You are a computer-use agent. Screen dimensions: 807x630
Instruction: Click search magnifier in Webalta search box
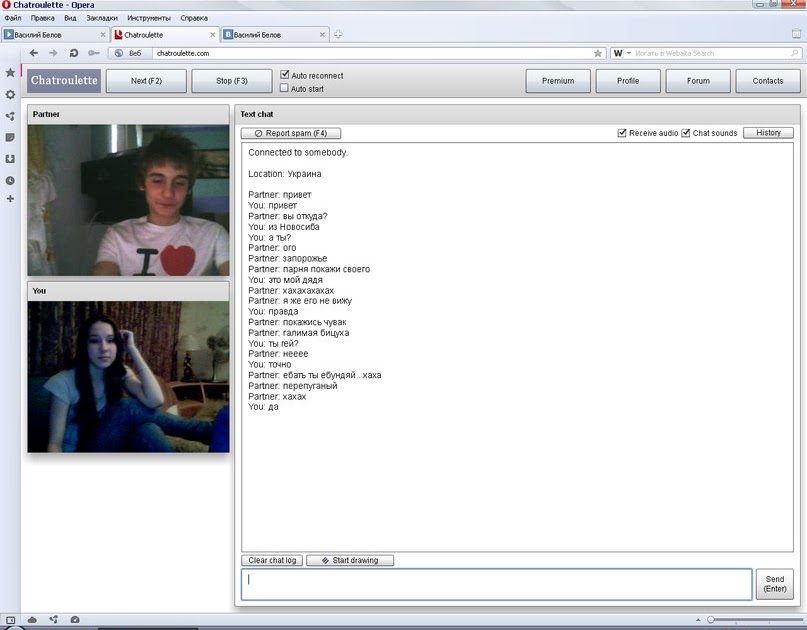click(795, 53)
